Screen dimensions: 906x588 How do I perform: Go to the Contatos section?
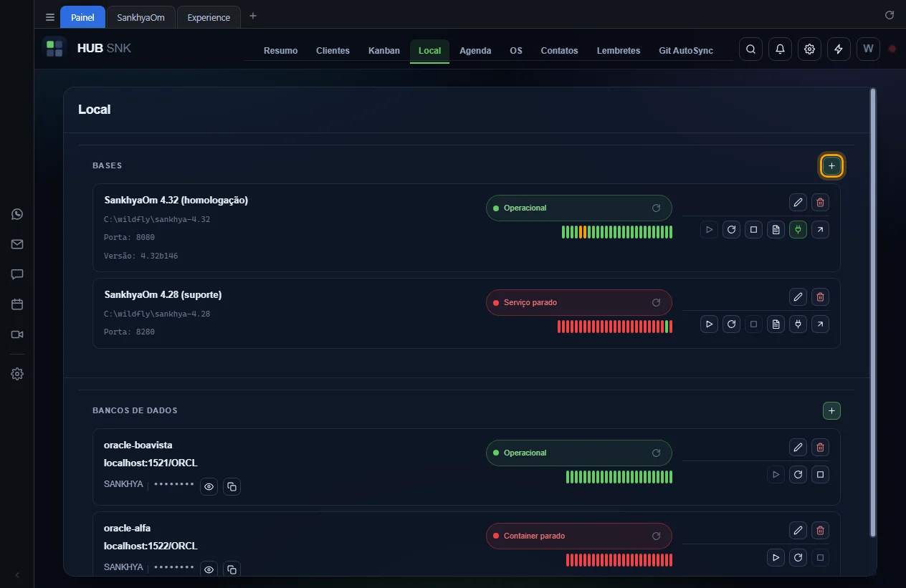pyautogui.click(x=559, y=51)
